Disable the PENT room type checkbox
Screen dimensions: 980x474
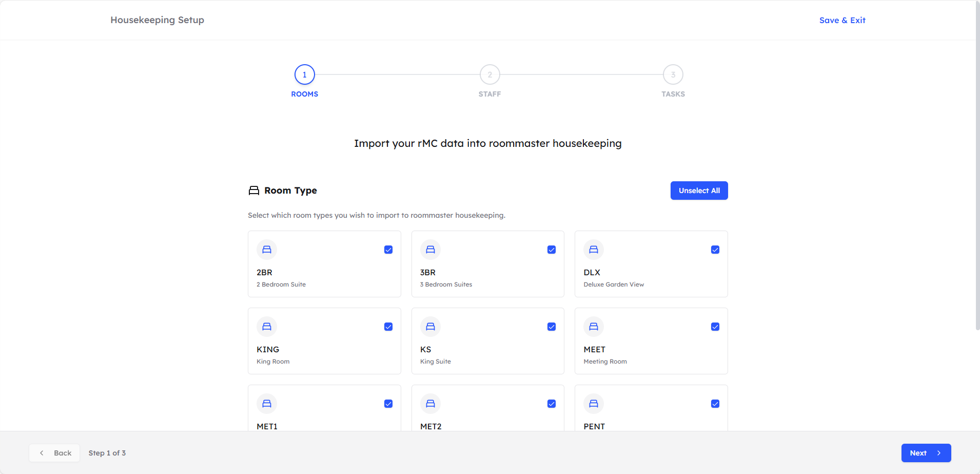pyautogui.click(x=715, y=404)
